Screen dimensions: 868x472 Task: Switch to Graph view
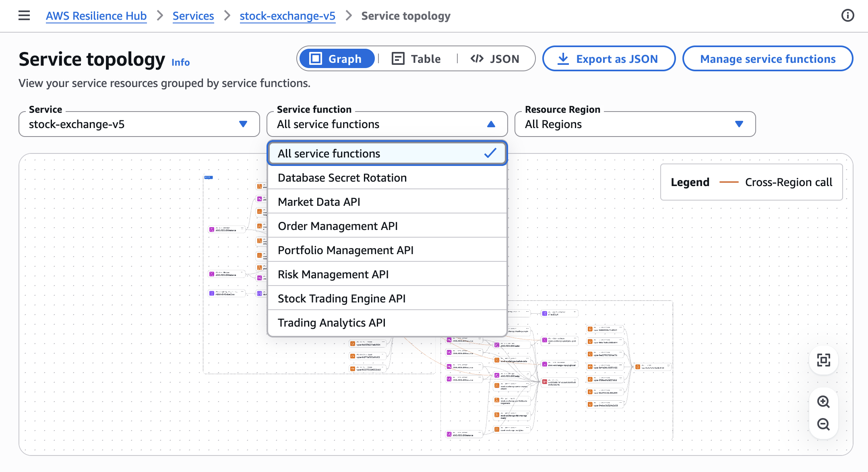pyautogui.click(x=337, y=59)
